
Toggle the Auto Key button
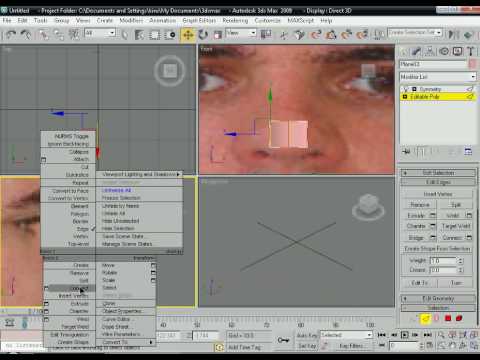307,335
